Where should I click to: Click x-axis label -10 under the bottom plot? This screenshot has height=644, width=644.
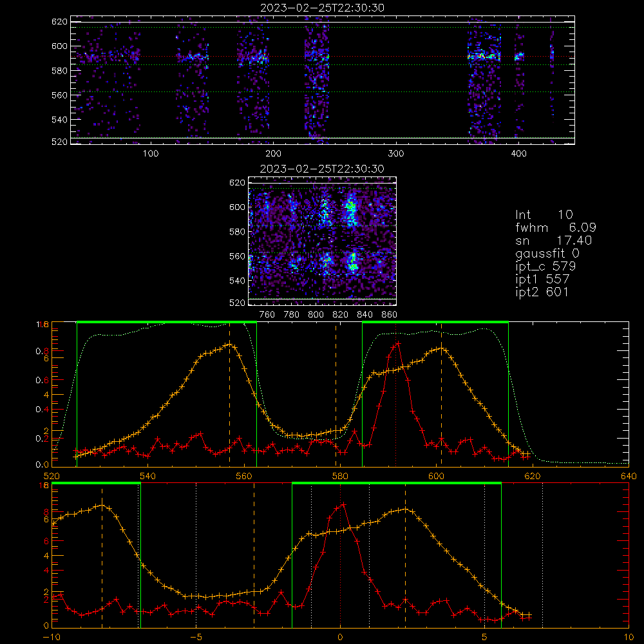click(52, 638)
